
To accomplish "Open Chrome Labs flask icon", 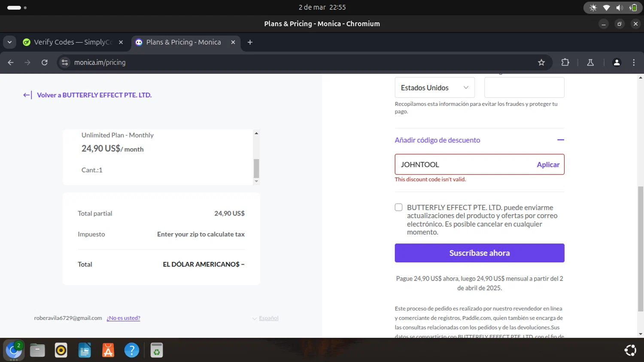I will click(590, 62).
